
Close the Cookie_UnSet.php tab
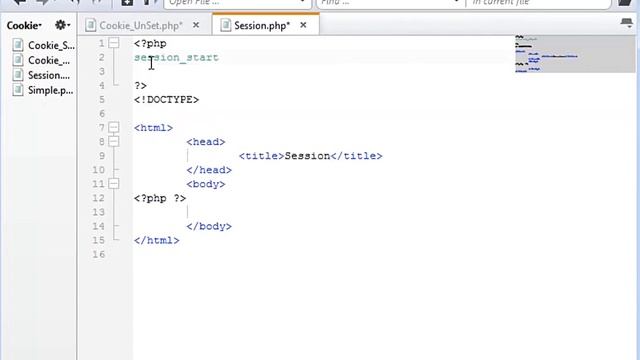pos(196,25)
